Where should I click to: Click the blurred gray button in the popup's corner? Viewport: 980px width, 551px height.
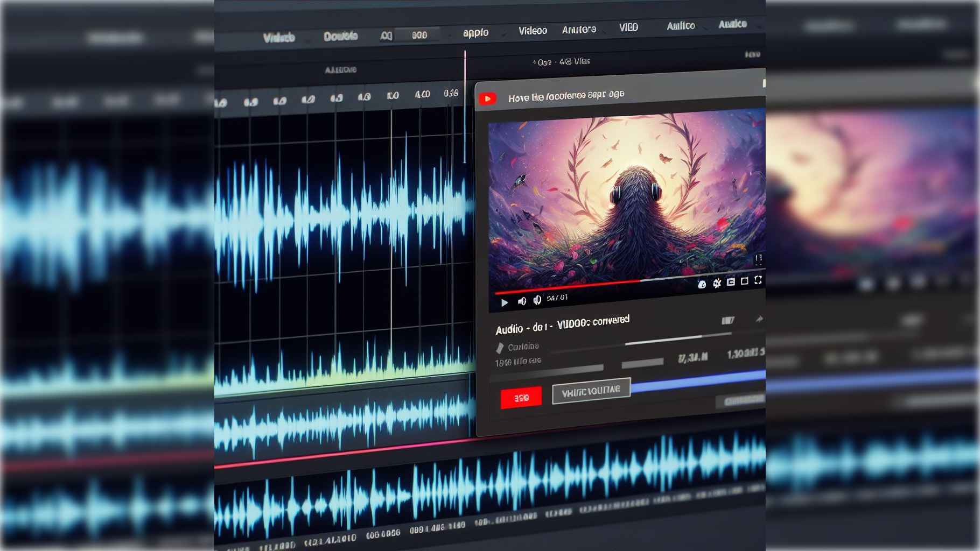tap(741, 400)
